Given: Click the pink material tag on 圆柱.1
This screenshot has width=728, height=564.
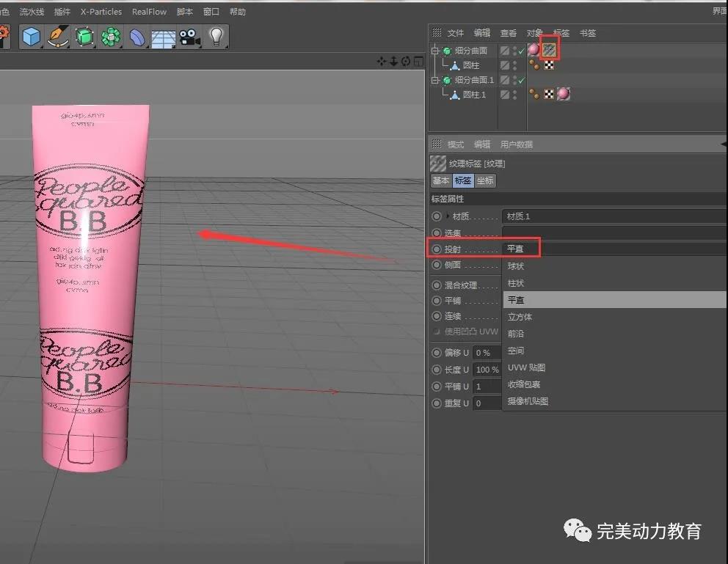Looking at the screenshot, I should coord(563,94).
